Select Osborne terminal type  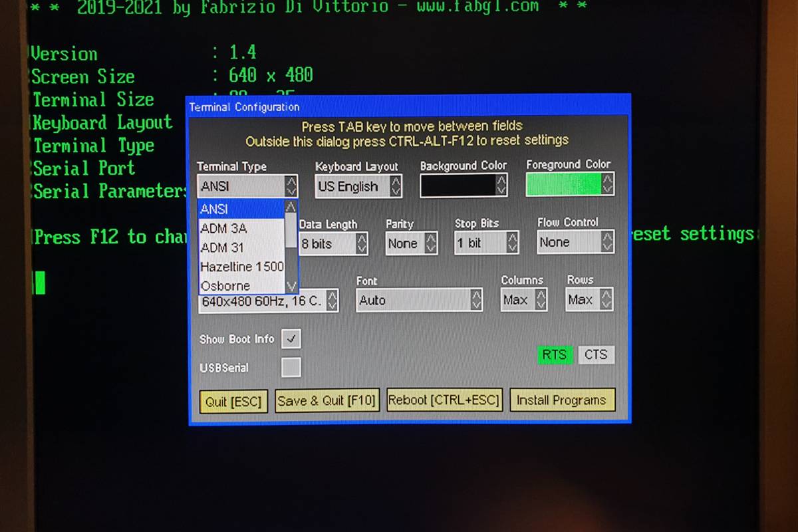(x=241, y=285)
